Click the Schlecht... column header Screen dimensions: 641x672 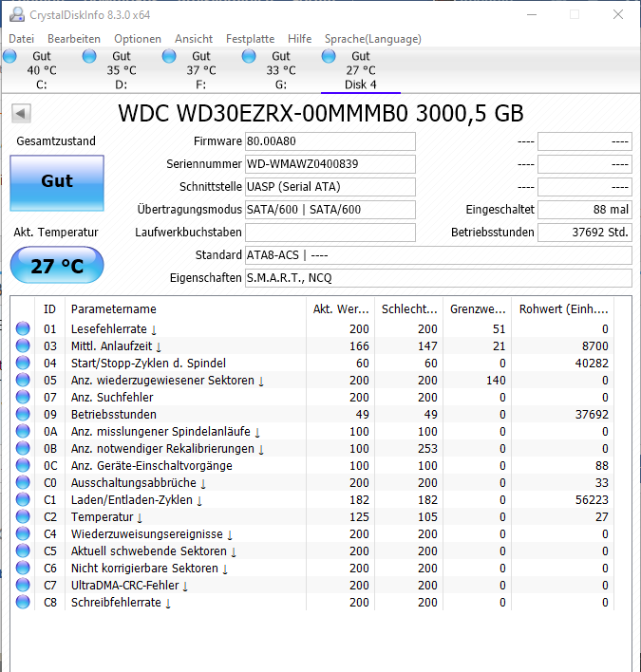pyautogui.click(x=409, y=309)
